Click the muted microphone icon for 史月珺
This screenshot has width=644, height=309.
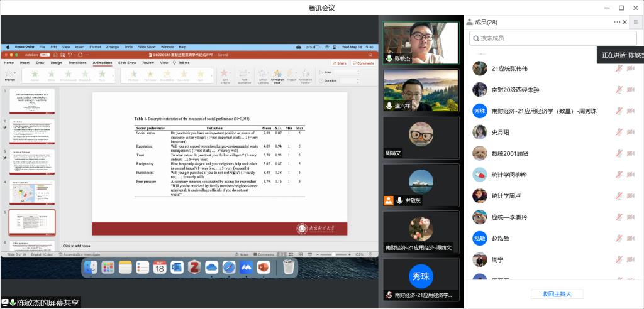619,133
